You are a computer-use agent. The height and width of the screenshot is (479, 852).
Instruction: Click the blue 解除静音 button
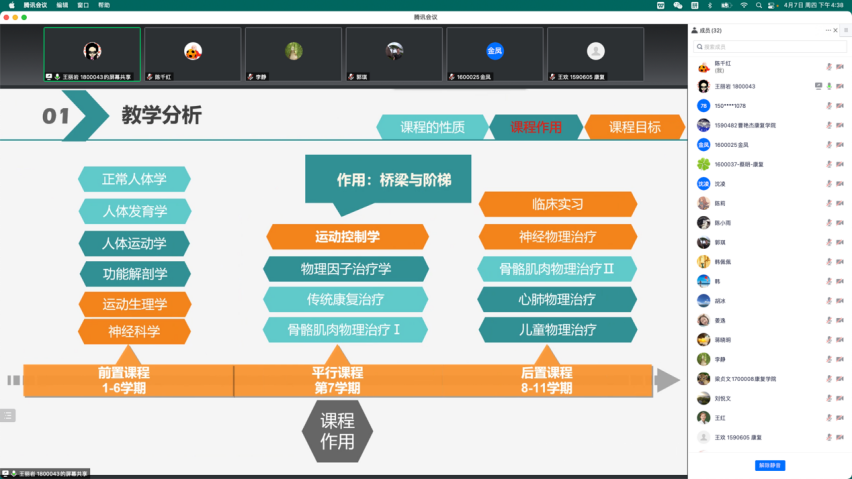click(769, 465)
